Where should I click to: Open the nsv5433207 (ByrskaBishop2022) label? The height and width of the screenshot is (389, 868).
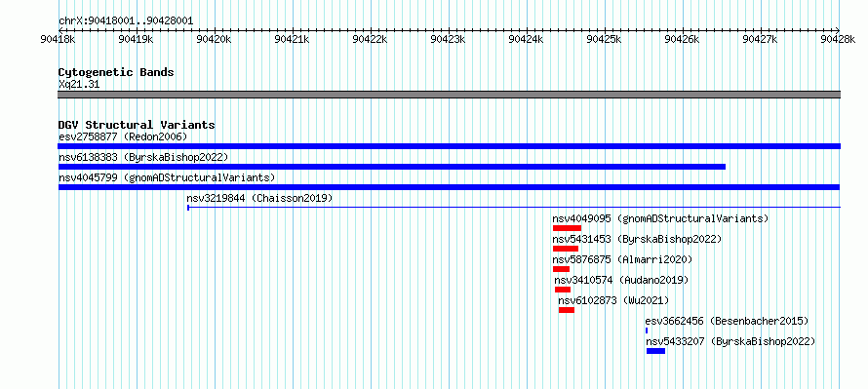(730, 341)
